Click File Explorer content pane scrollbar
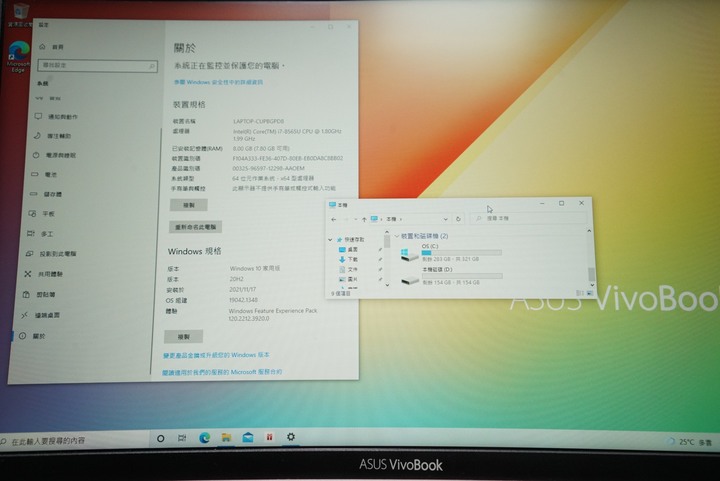Screen dimensions: 720x481 tap(591, 274)
